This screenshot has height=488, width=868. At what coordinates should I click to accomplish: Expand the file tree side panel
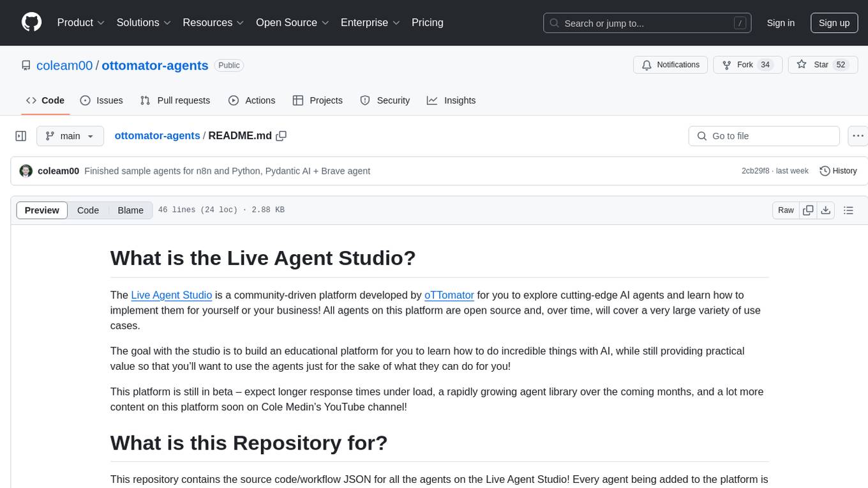[21, 136]
